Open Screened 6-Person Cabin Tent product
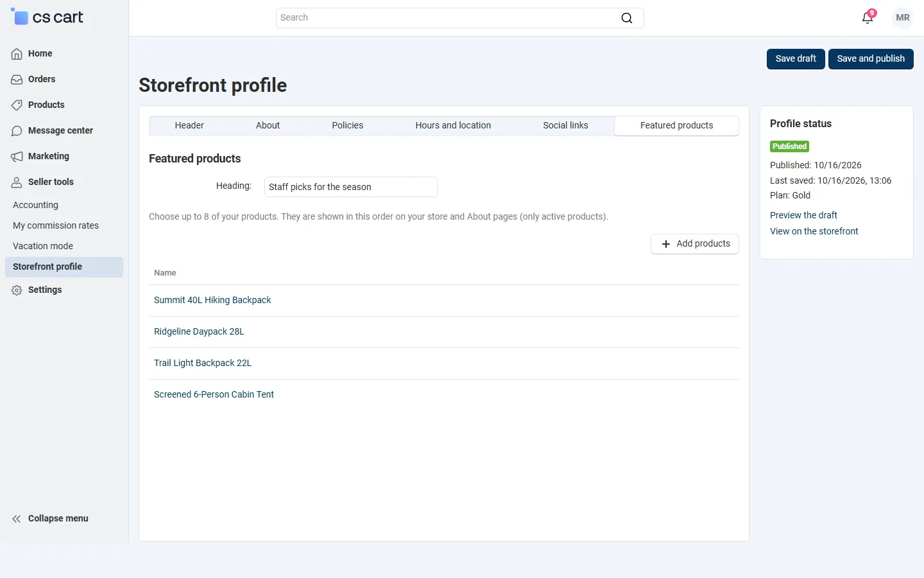924x578 pixels. click(x=214, y=394)
